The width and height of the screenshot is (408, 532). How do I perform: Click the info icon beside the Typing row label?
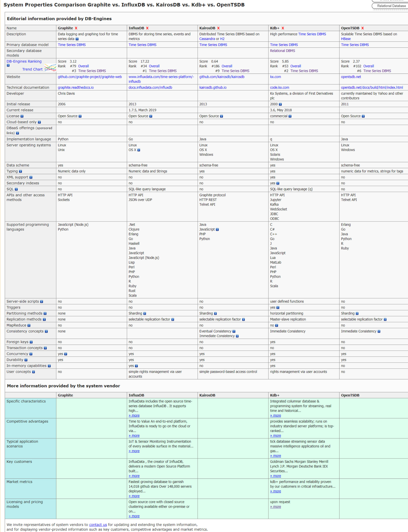click(x=20, y=171)
